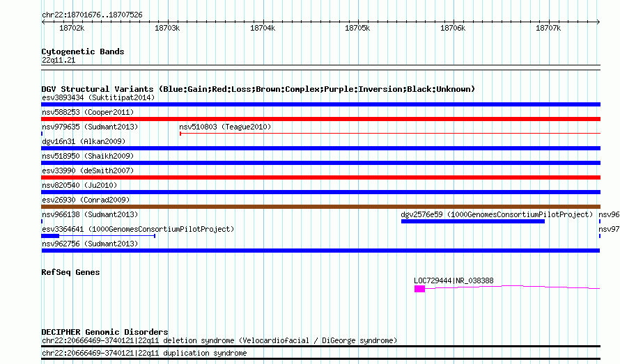
Task: Select the brown esv26930 complex bar
Action: pos(320,207)
